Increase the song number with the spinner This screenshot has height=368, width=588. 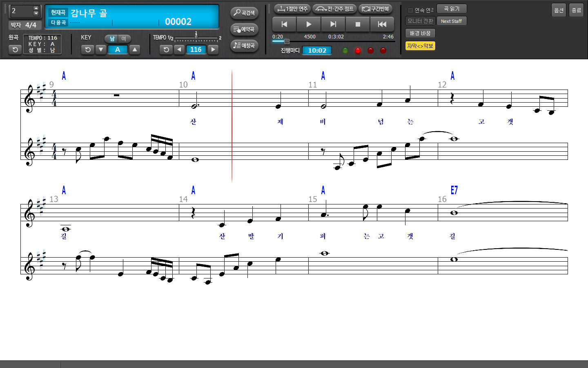click(36, 8)
